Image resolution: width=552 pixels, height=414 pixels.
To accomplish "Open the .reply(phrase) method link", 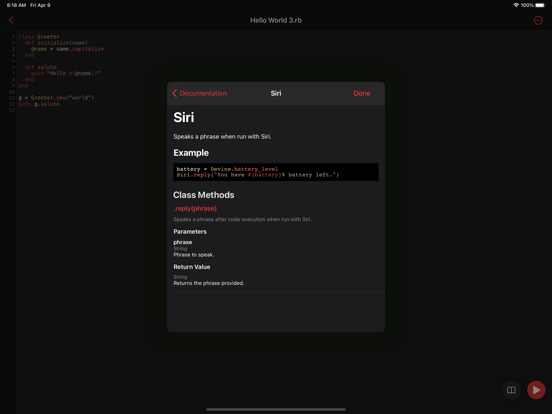I will click(x=195, y=208).
